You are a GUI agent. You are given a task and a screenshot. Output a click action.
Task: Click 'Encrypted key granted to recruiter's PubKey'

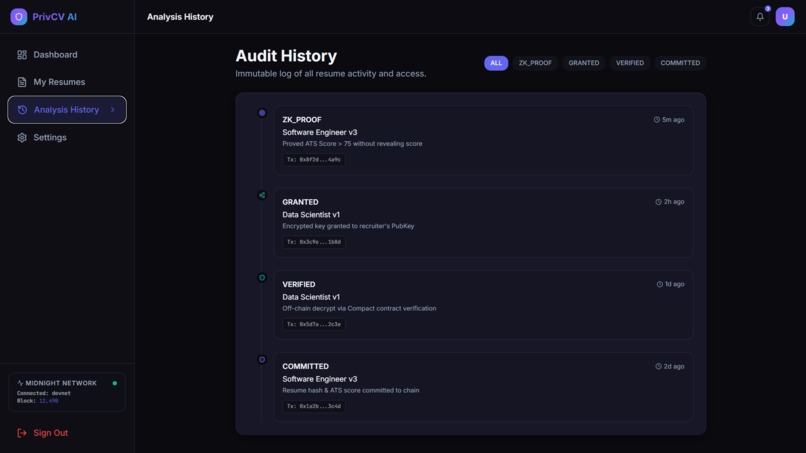click(x=348, y=226)
